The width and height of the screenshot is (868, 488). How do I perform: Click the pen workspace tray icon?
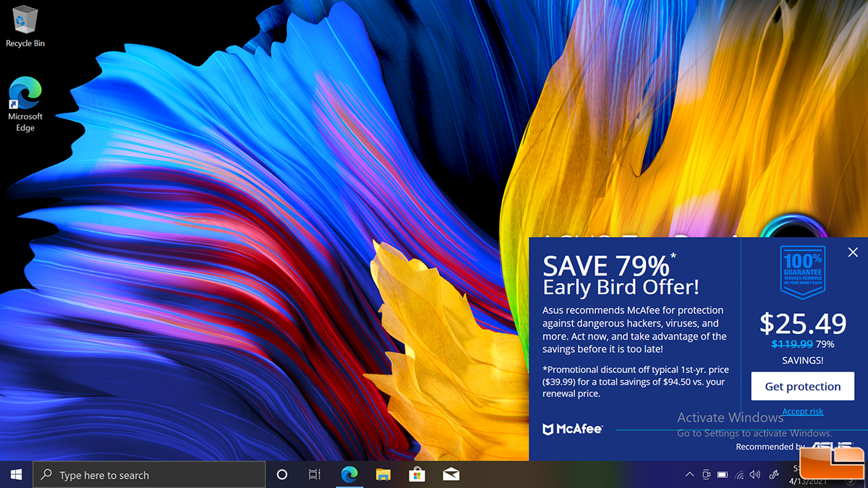tap(773, 475)
